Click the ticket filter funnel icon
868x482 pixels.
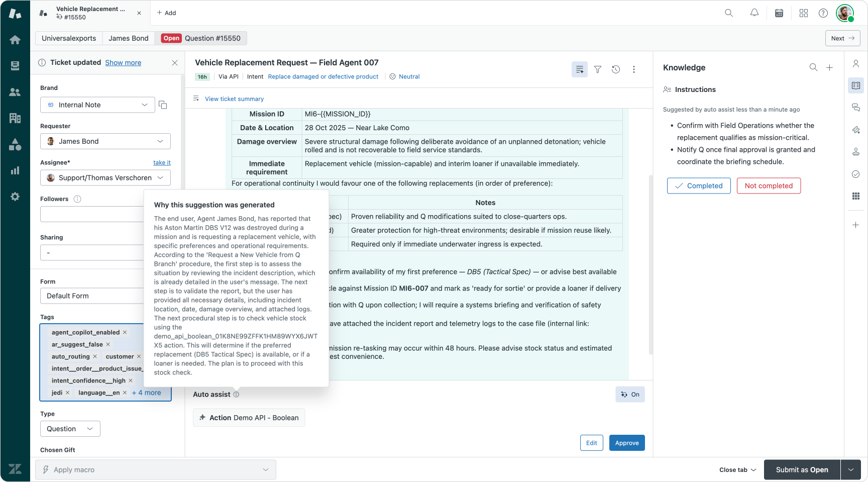coord(598,69)
